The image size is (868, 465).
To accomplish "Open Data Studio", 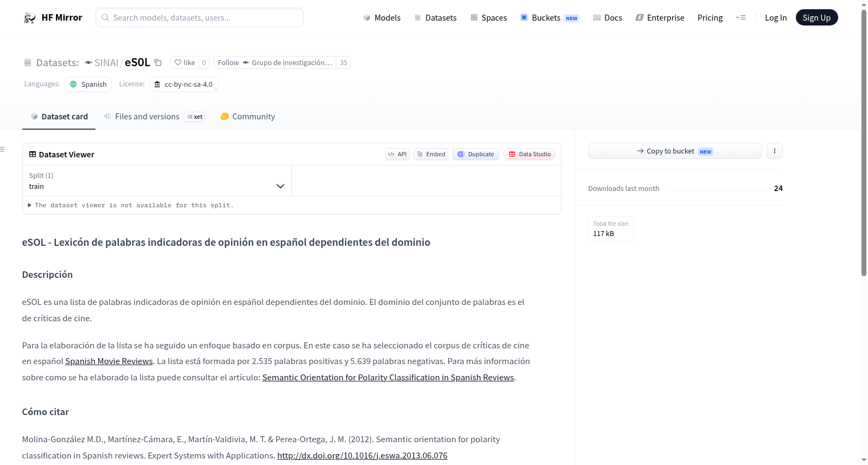I will tap(529, 154).
